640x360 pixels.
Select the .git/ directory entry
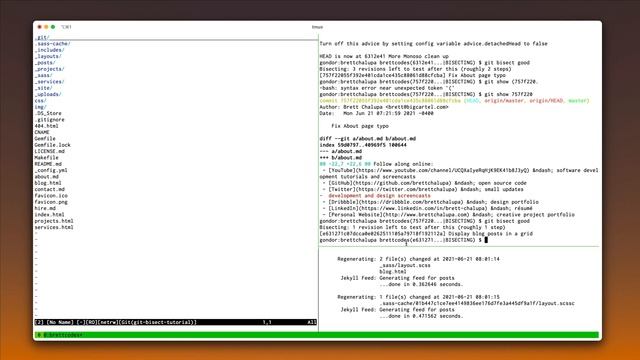click(42, 37)
